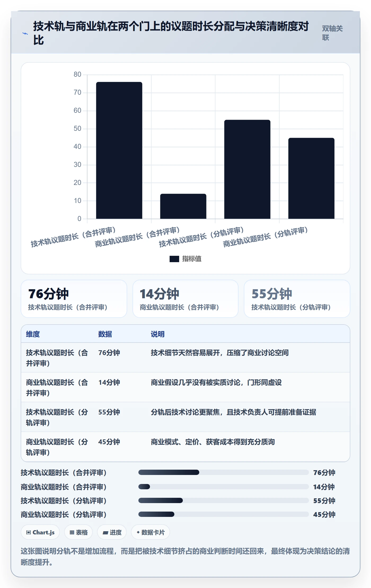The width and height of the screenshot is (371, 588).
Task: Click the x-axis label 商业轨议题时长（分轨评审）
Action: [x=265, y=237]
